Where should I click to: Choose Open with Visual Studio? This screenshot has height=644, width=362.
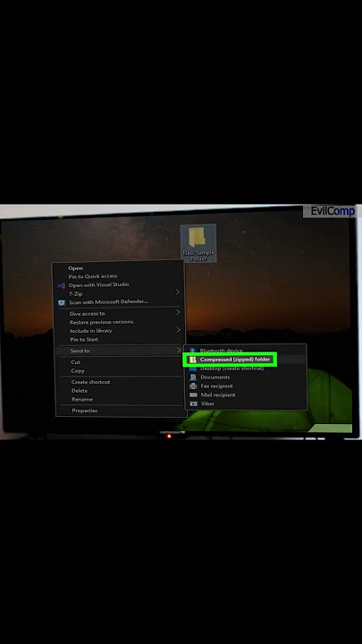click(98, 284)
